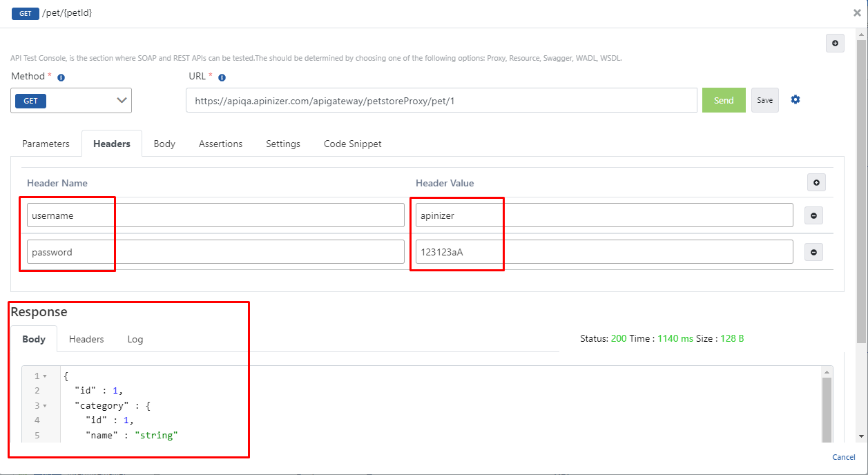Click the Save button
This screenshot has height=475, width=868.
(764, 100)
